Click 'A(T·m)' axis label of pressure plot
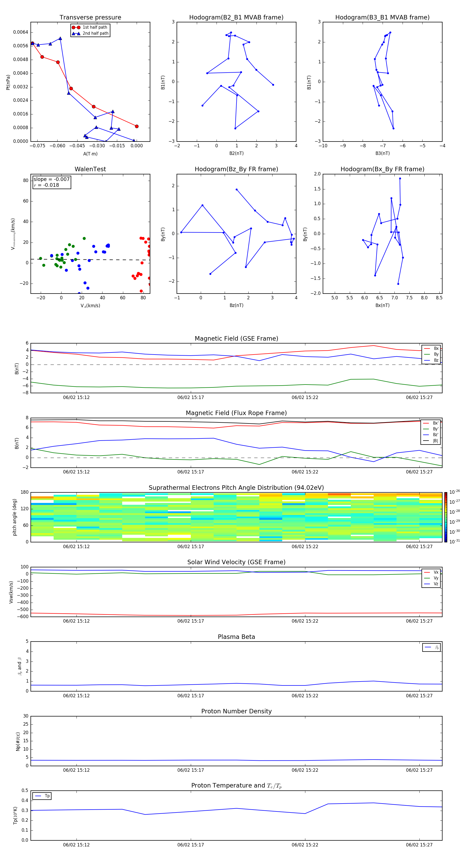The width and height of the screenshot is (473, 868). (x=90, y=154)
